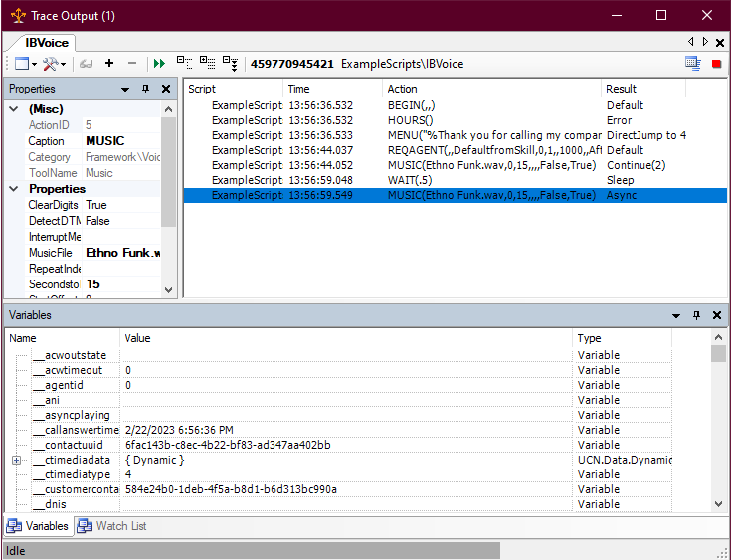Select the IBVoice document tab

[46, 43]
